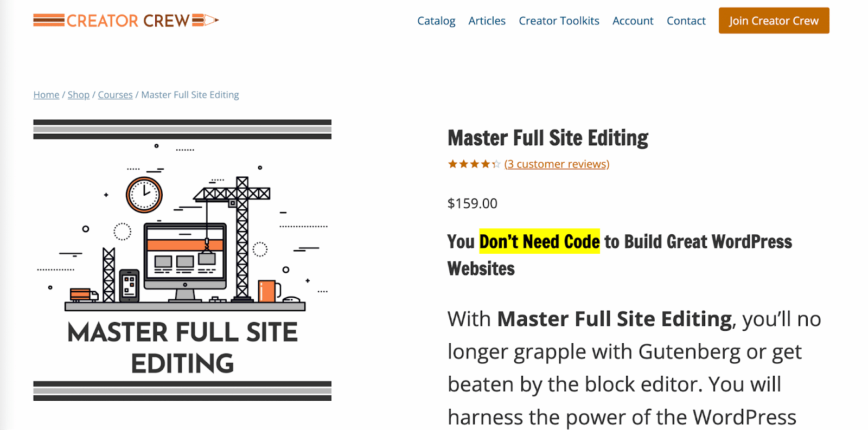Go to the Articles page
The height and width of the screenshot is (430, 868).
487,21
